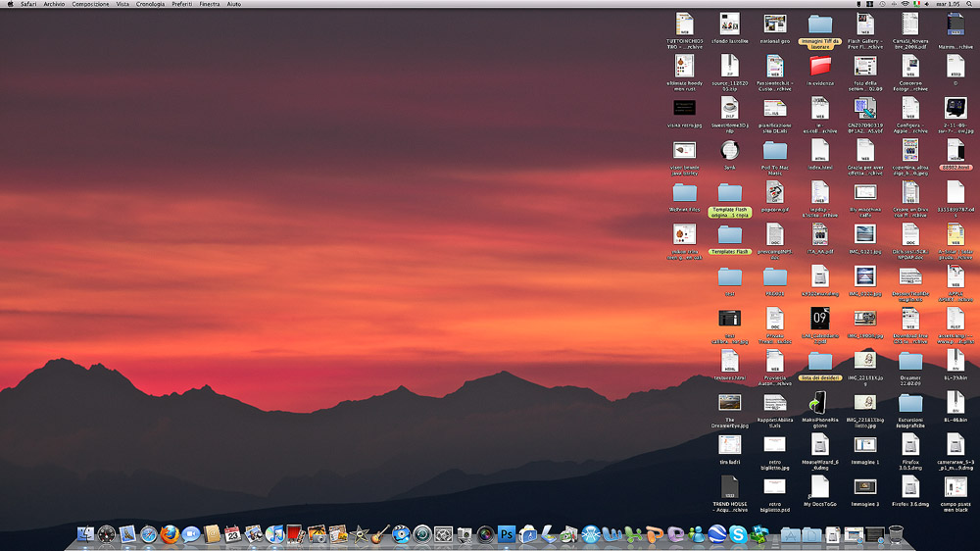This screenshot has width=980, height=551.
Task: Launch Firefox from the Dock
Action: pos(170,534)
